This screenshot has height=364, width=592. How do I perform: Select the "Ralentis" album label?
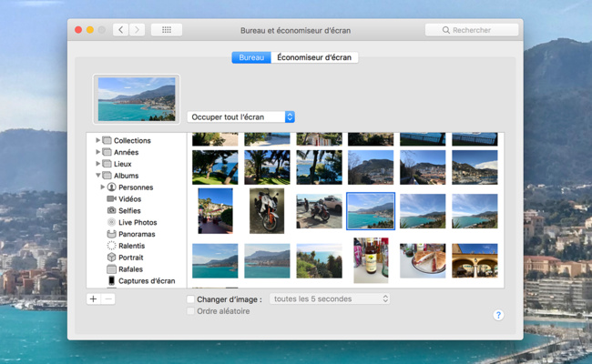tap(131, 246)
